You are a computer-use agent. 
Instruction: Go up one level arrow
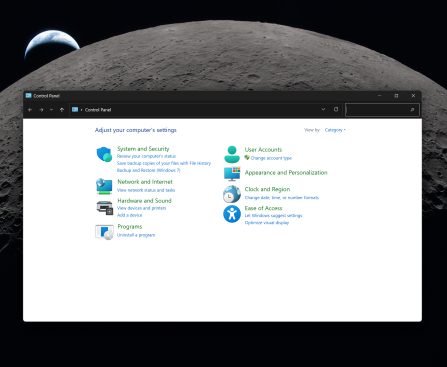click(x=62, y=110)
